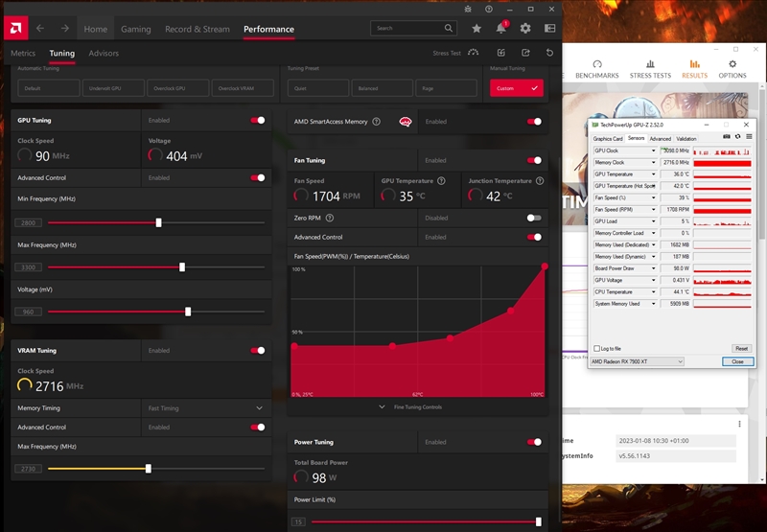Expand Fine Tuning Controls
Screen dimensions: 767x532
click(415, 407)
